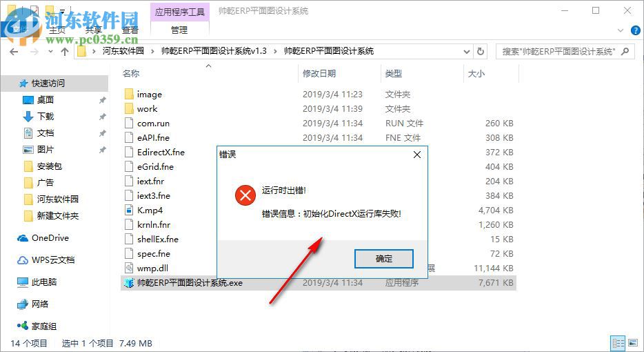Open 安装包 folder in sidebar

pyautogui.click(x=49, y=166)
